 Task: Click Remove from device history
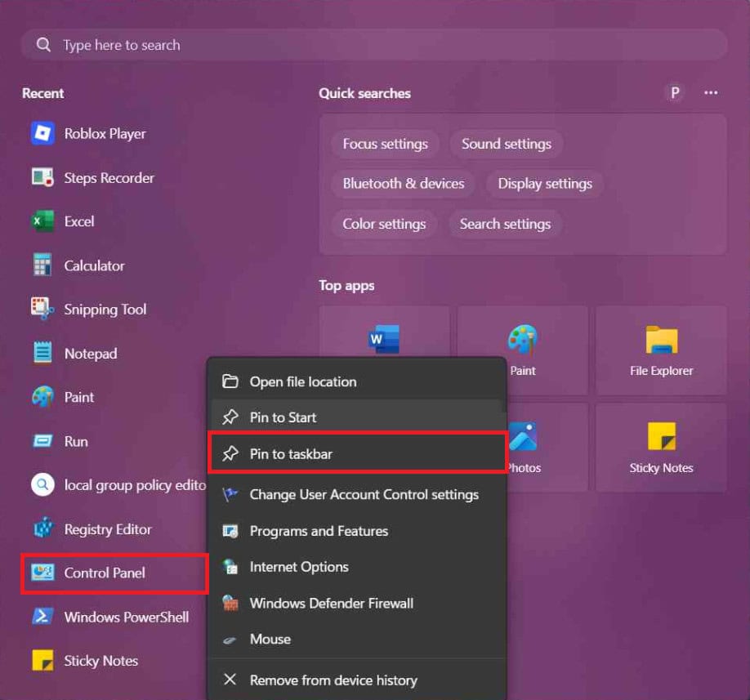coord(359,680)
